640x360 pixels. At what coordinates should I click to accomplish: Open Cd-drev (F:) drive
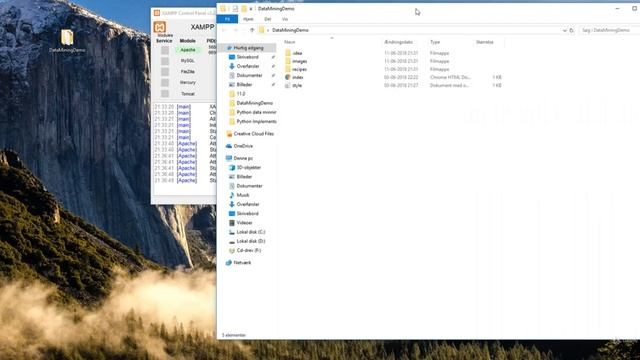click(249, 251)
